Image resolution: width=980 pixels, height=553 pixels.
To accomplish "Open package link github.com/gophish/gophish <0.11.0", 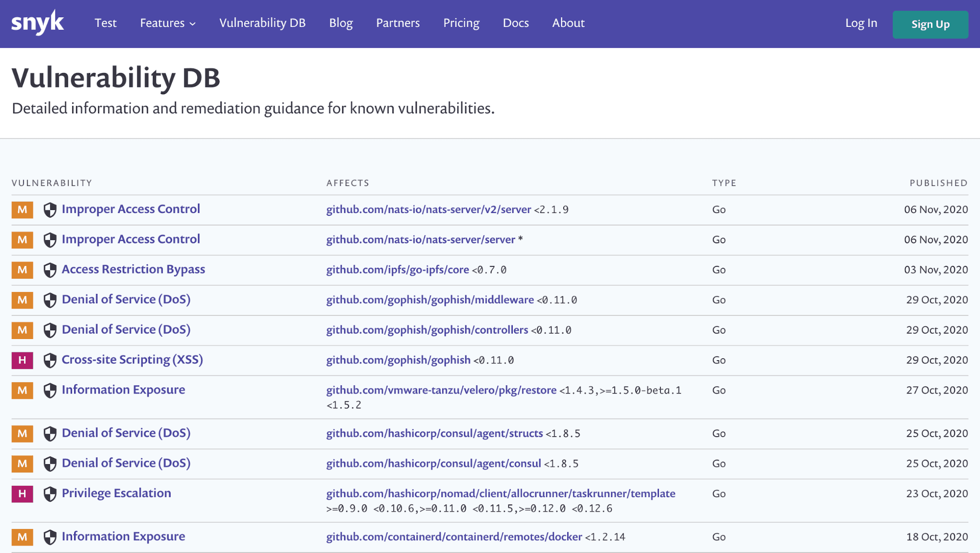I will (x=398, y=360).
